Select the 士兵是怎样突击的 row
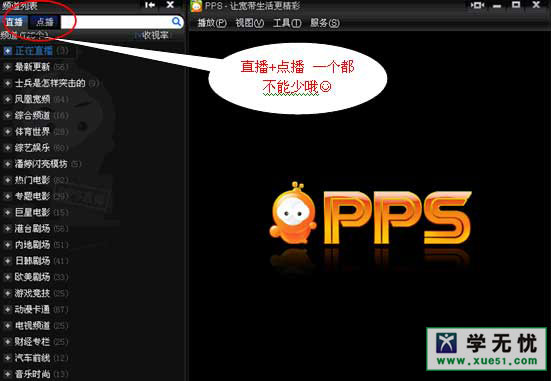This screenshot has height=381, width=551. point(92,83)
